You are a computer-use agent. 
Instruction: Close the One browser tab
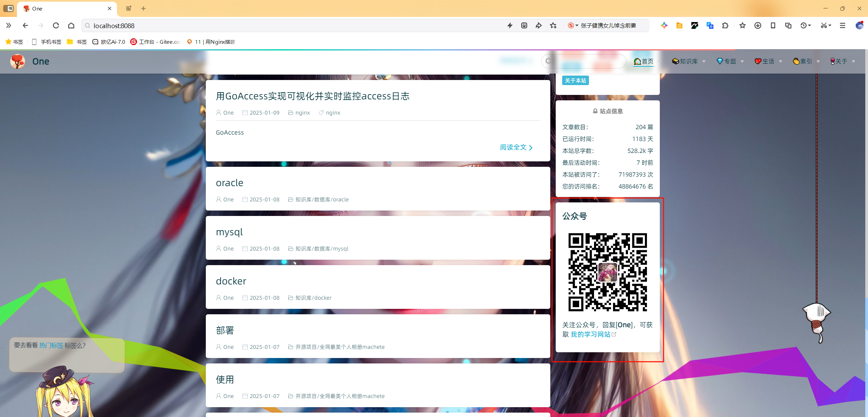pos(110,8)
